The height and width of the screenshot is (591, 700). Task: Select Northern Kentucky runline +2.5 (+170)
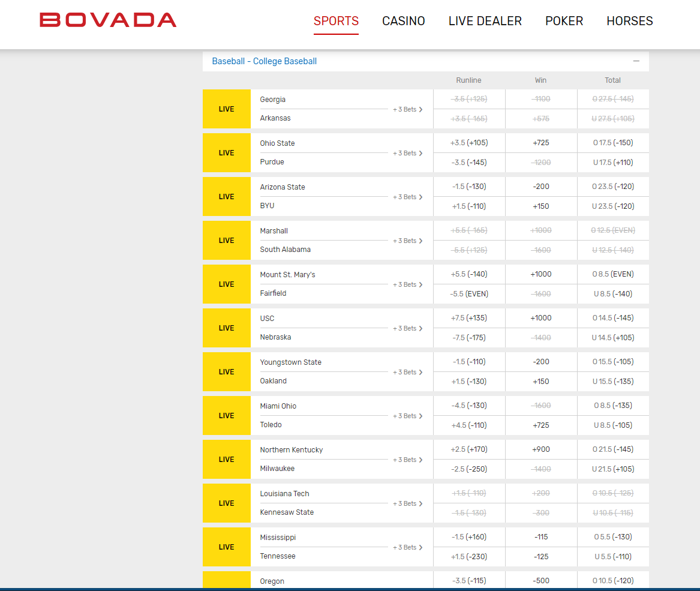[469, 449]
